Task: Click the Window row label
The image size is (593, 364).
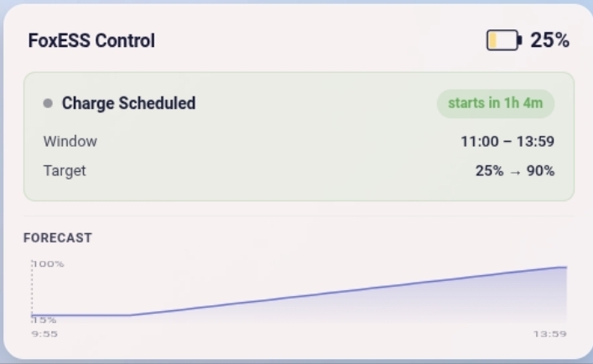Action: 70,141
